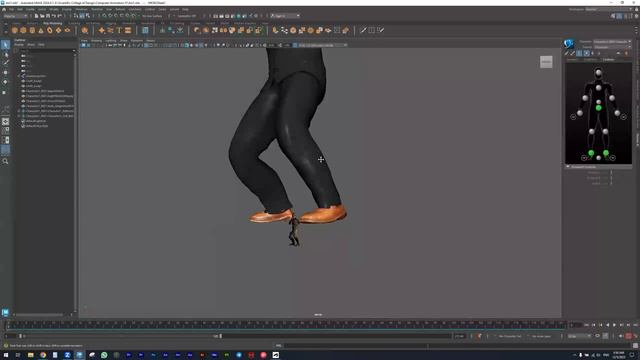640x360 pixels.
Task: Select the green hips effector in HumanIK
Action: click(x=598, y=108)
